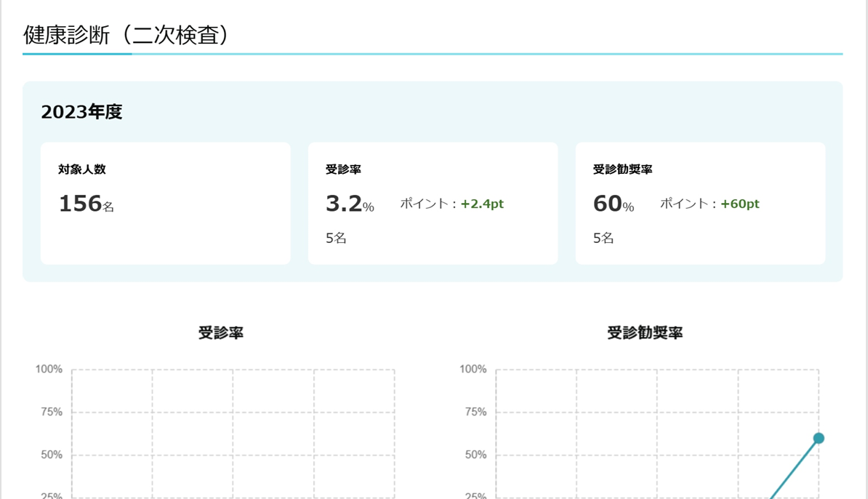Click the +60pt point change
The image size is (868, 499).
(x=740, y=204)
